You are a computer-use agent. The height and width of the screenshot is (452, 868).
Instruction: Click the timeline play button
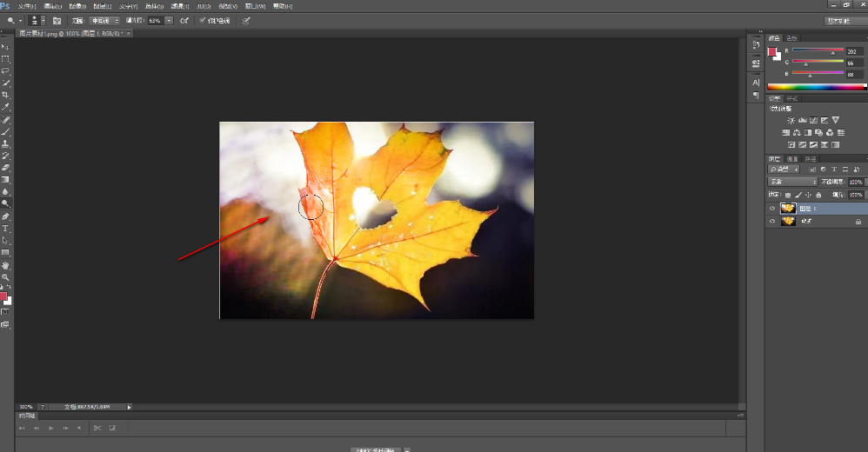pos(51,428)
